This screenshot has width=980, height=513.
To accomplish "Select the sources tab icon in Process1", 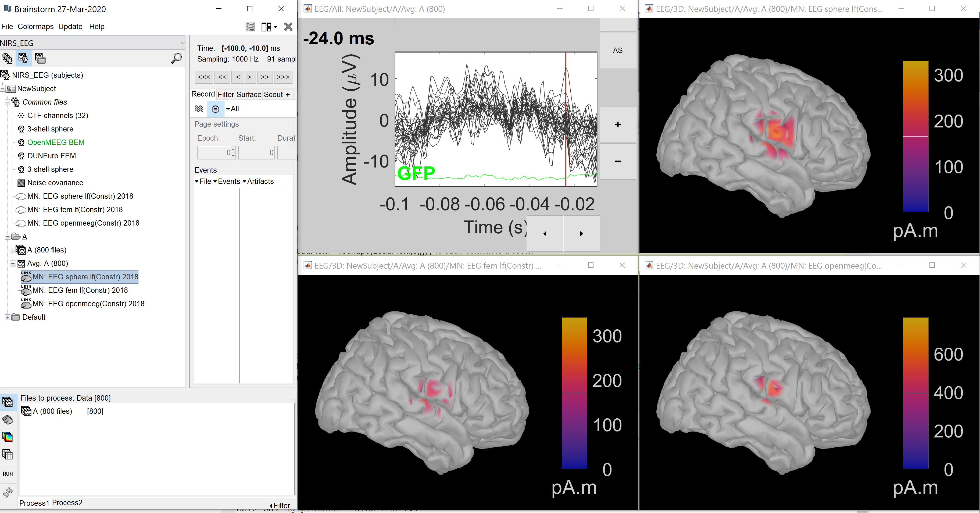I will pos(8,419).
